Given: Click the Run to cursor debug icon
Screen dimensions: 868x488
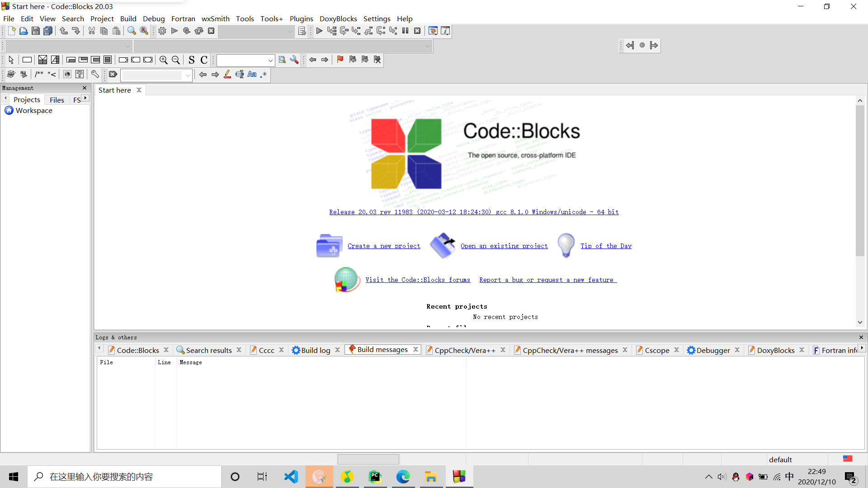Looking at the screenshot, I should pyautogui.click(x=332, y=31).
